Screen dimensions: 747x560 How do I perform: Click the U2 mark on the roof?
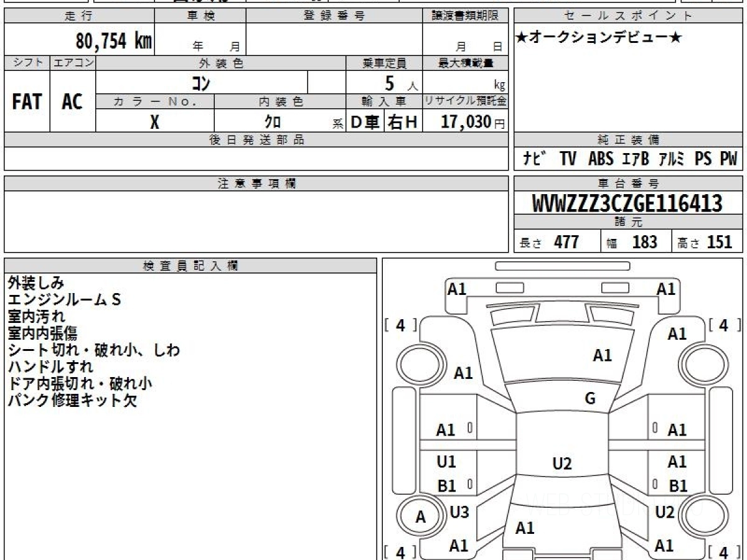562,464
